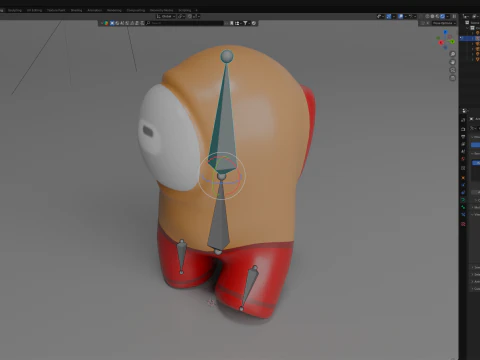
Task: Click the navigation gizmo green Y axis
Action: [453, 42]
